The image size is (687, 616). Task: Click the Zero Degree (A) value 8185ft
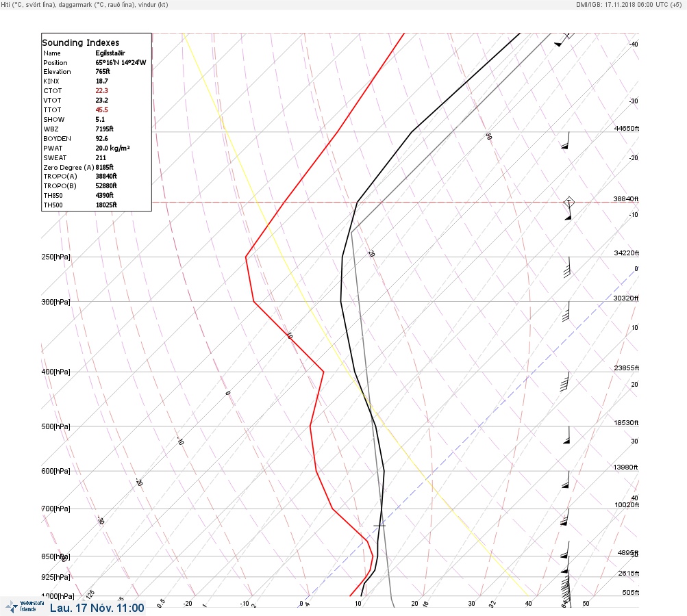pos(104,167)
